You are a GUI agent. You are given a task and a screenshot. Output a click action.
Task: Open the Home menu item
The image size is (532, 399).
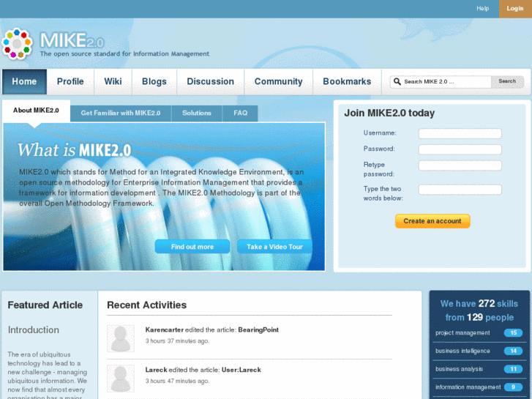click(24, 82)
